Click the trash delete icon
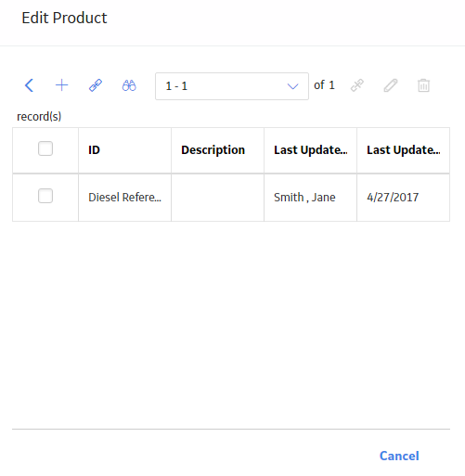The height and width of the screenshot is (476, 465). pos(423,85)
